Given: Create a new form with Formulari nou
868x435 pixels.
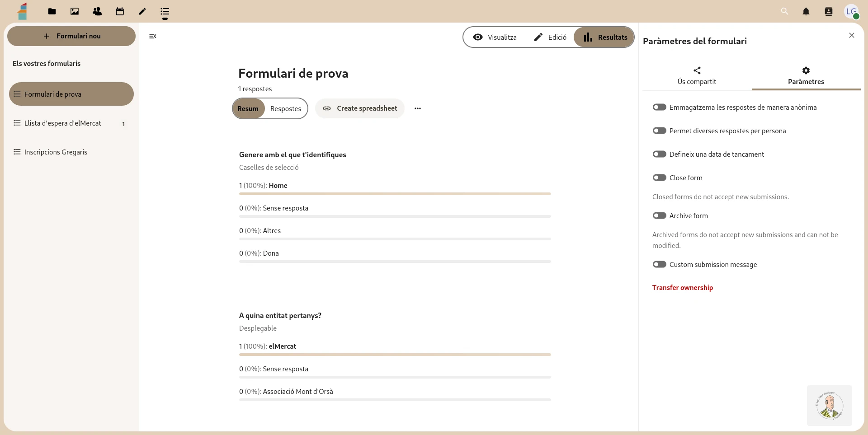Looking at the screenshot, I should [x=71, y=36].
